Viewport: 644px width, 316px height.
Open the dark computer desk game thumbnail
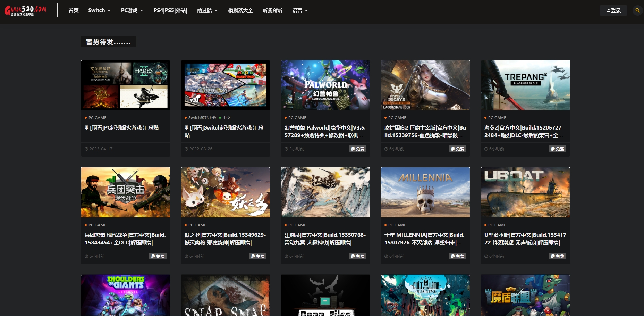[x=325, y=295]
